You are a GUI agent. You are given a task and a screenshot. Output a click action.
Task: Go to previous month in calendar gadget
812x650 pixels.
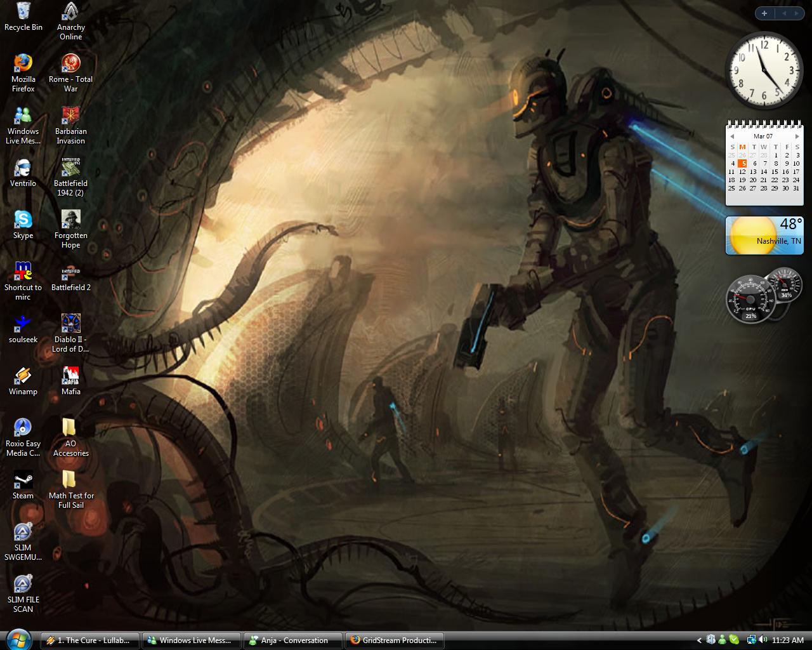[x=731, y=136]
